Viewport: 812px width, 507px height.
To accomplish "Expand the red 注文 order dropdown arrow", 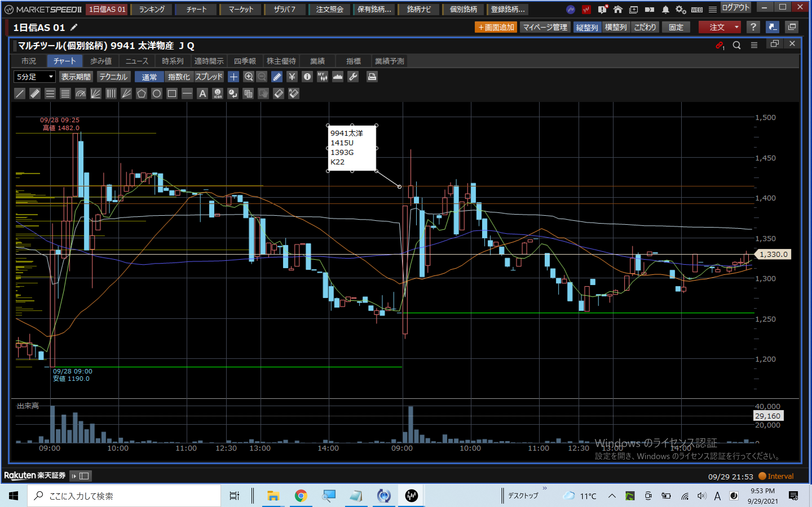I will click(x=736, y=27).
